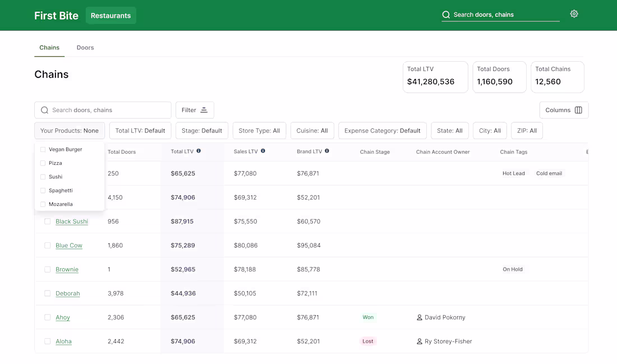Viewport: 617px width, 364px height.
Task: Open the settings gear in the navbar
Action: 574,13
